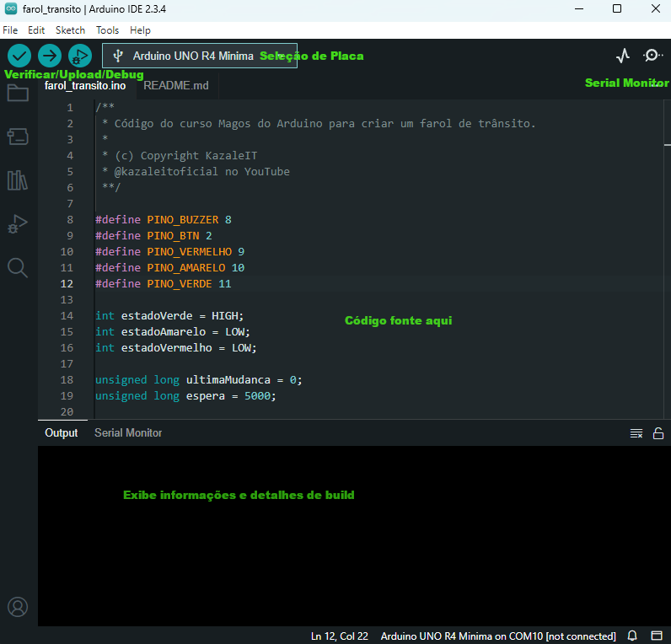
Task: Start debugging with the Debug button
Action: 80,56
